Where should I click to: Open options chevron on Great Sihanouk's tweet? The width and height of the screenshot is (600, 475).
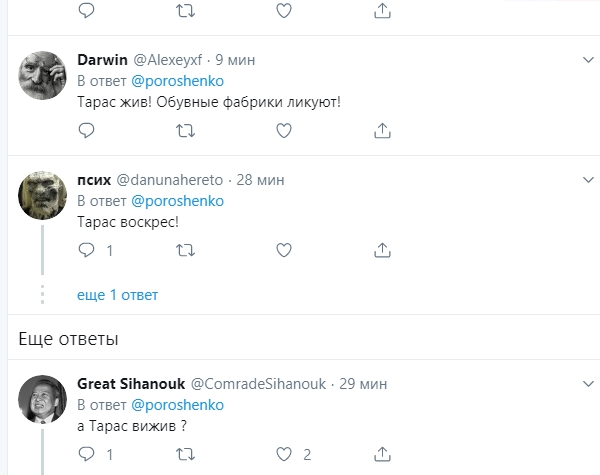coord(589,383)
